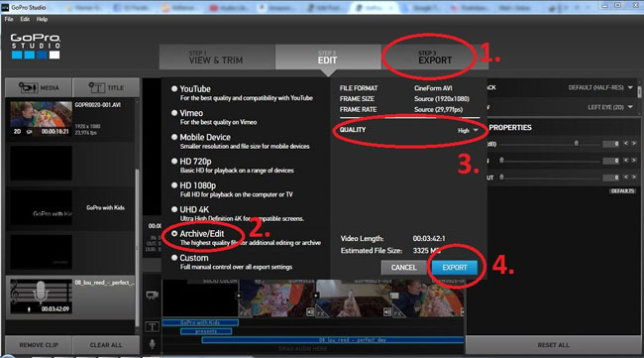This screenshot has width=644, height=358.
Task: Click the video length value 00:03:42:1
Action: (x=429, y=238)
